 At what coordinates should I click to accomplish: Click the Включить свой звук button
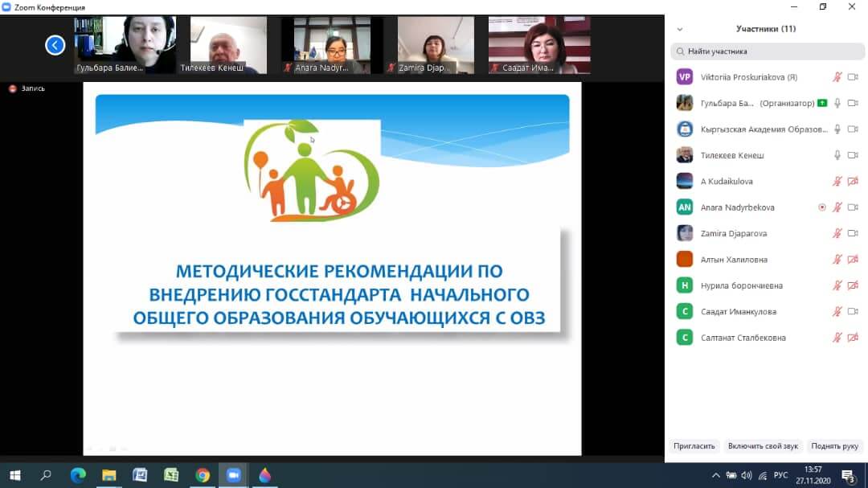(x=763, y=446)
